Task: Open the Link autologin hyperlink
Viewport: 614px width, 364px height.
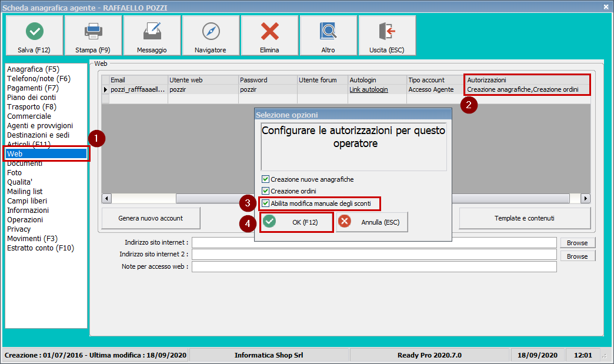Action: click(x=369, y=90)
